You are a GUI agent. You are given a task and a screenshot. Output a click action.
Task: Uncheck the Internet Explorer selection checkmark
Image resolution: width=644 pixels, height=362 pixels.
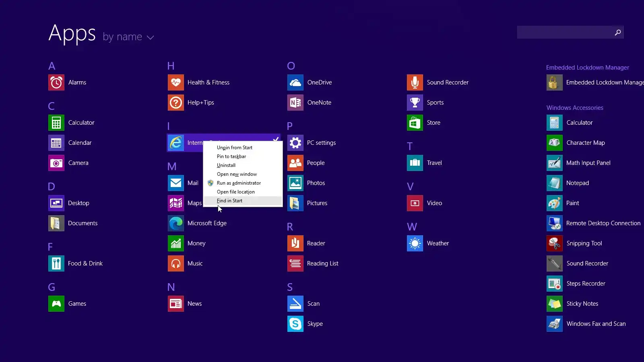click(276, 139)
